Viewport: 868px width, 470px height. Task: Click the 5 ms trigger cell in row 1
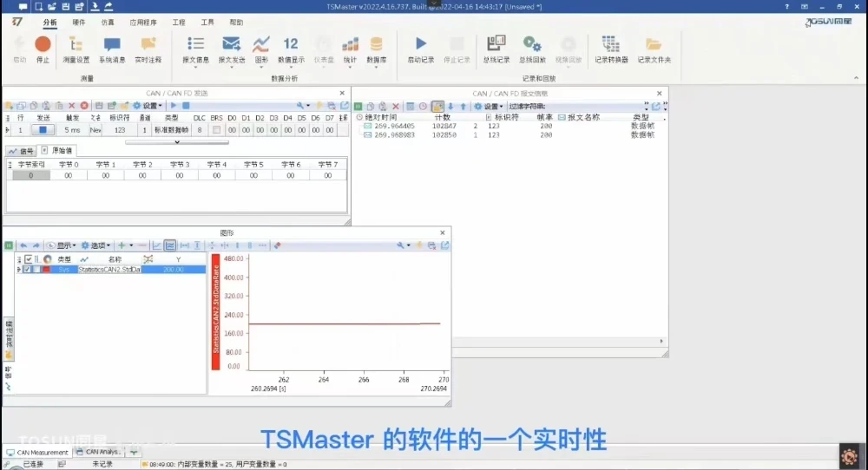72,130
